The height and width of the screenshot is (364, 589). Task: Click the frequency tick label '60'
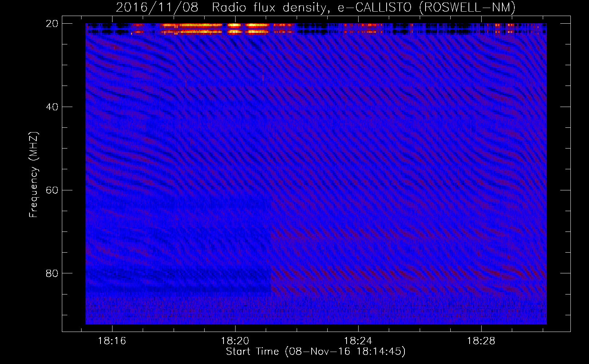(52, 190)
